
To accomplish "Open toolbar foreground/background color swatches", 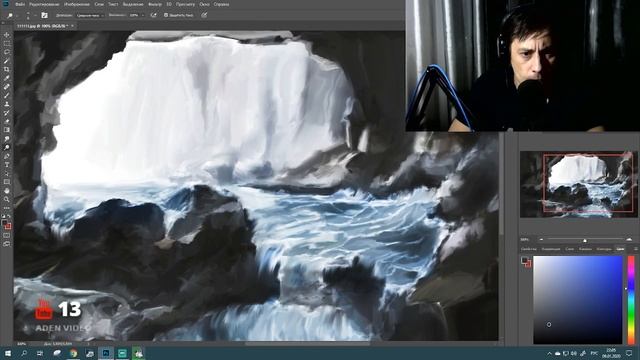I will [7, 224].
